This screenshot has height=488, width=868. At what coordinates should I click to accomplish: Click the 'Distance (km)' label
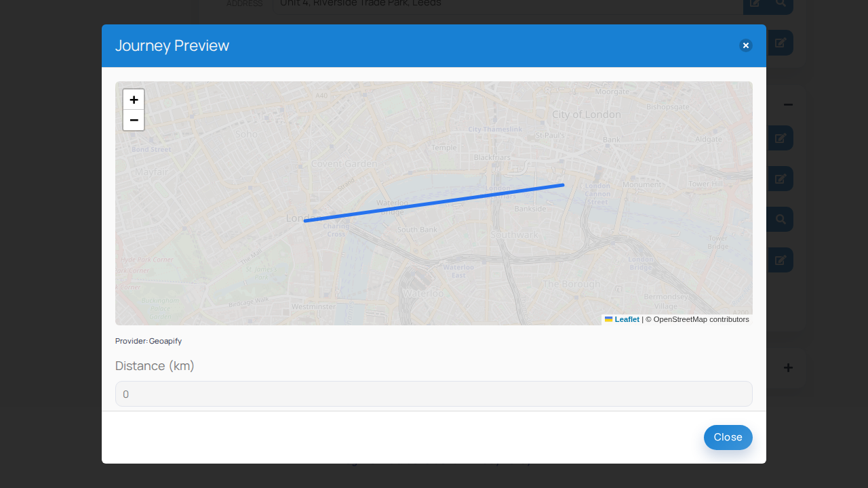click(155, 366)
